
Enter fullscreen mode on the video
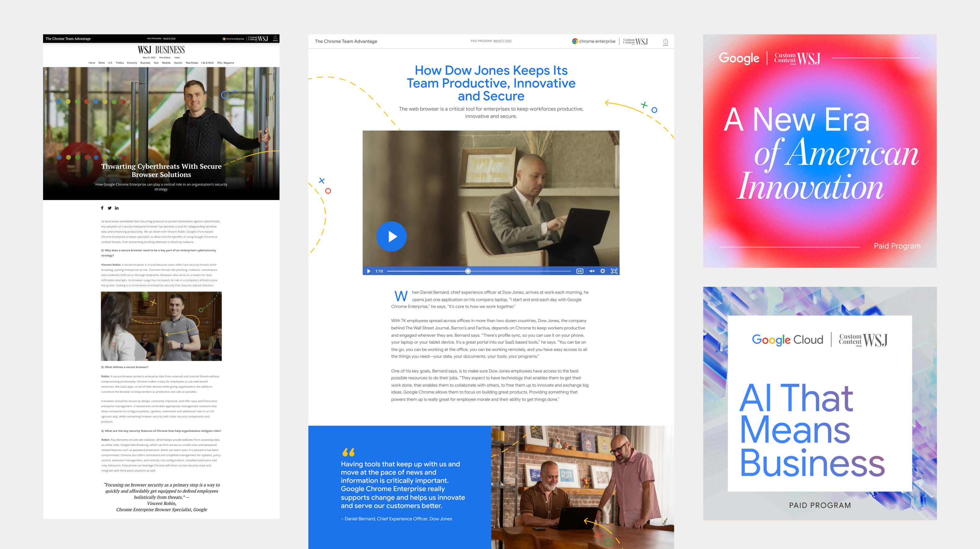point(614,271)
